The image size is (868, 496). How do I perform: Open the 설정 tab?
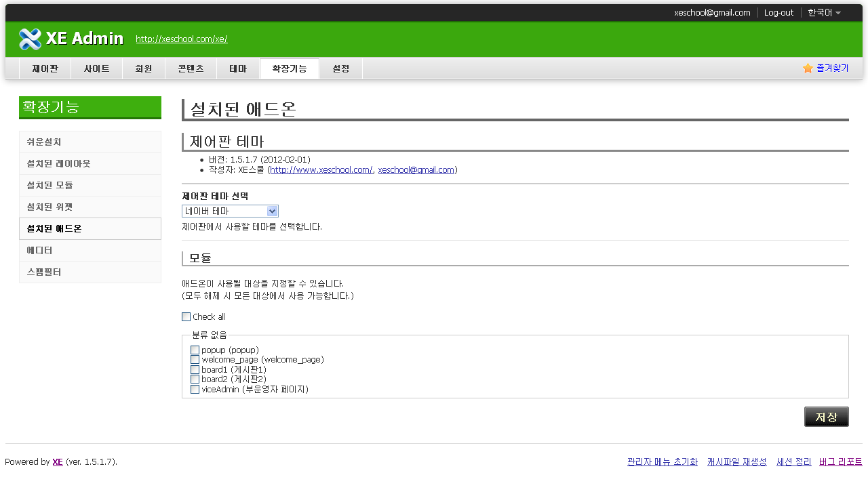pyautogui.click(x=340, y=68)
